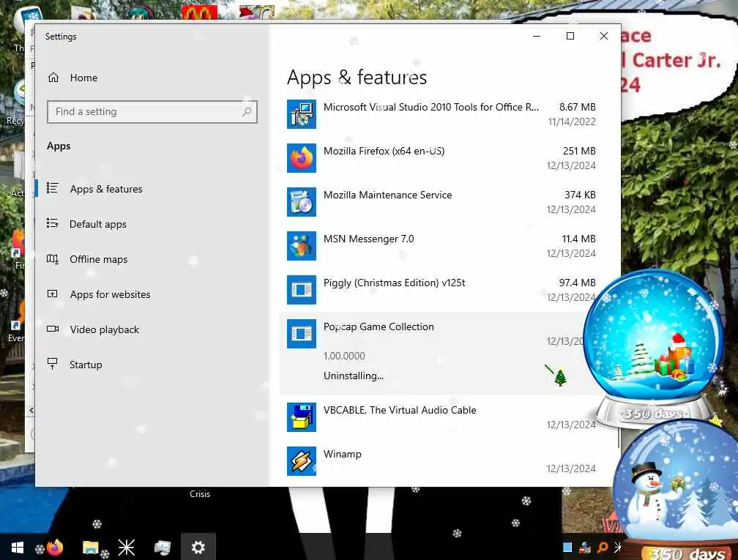The image size is (738, 560).
Task: Click the 8.67 MB size value
Action: pyautogui.click(x=577, y=108)
